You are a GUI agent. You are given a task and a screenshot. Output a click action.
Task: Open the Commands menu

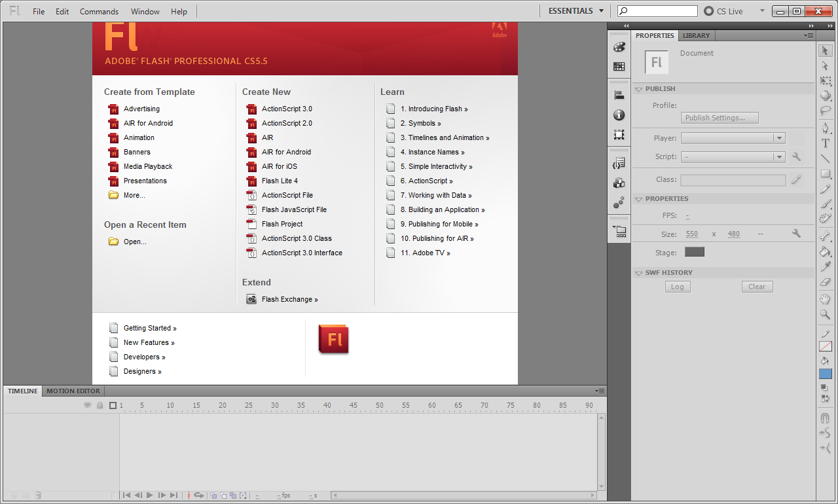tap(99, 12)
